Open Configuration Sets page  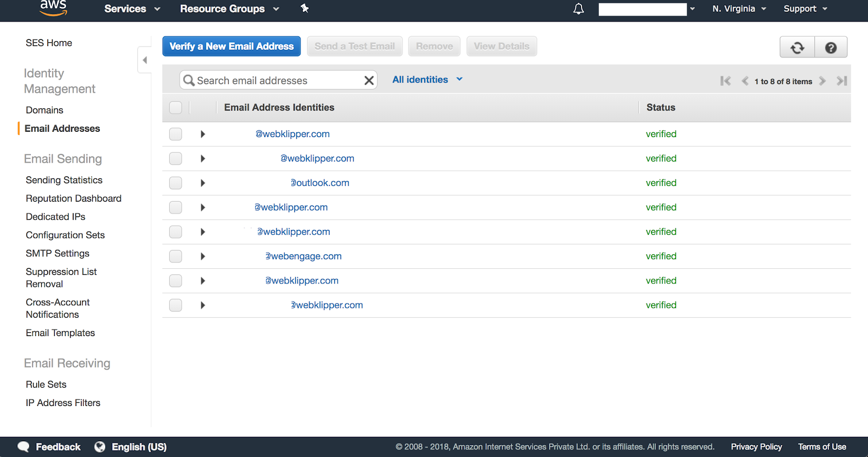(65, 235)
